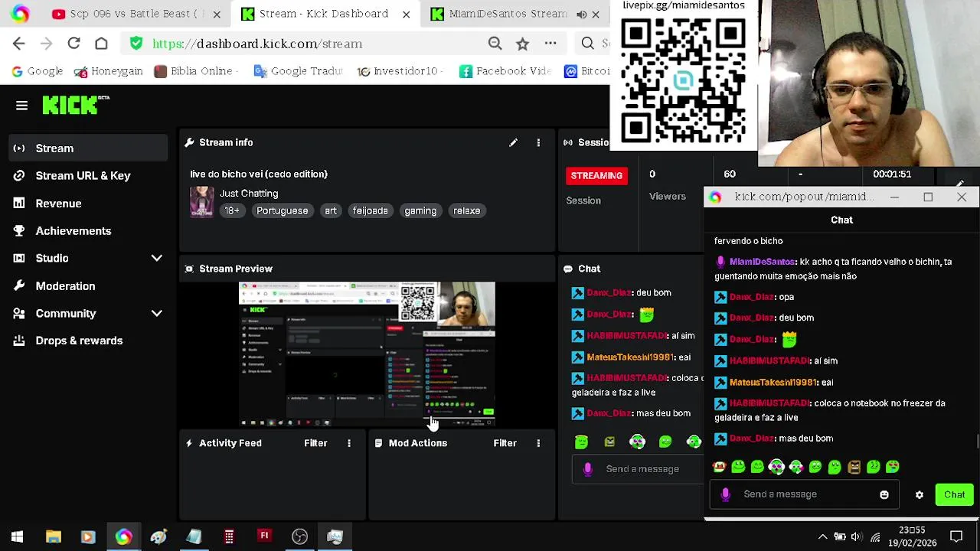The height and width of the screenshot is (551, 980).
Task: Open address bar more options dots
Action: pos(550,44)
